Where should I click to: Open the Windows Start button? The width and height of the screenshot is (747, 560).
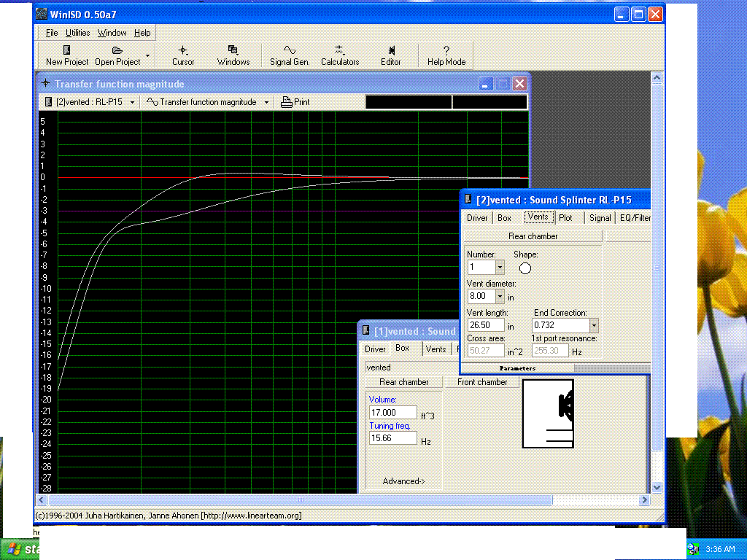(x=20, y=549)
